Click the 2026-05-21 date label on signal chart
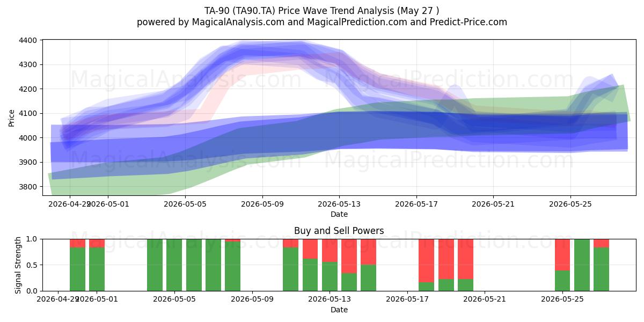The height and width of the screenshot is (322, 644). click(485, 299)
